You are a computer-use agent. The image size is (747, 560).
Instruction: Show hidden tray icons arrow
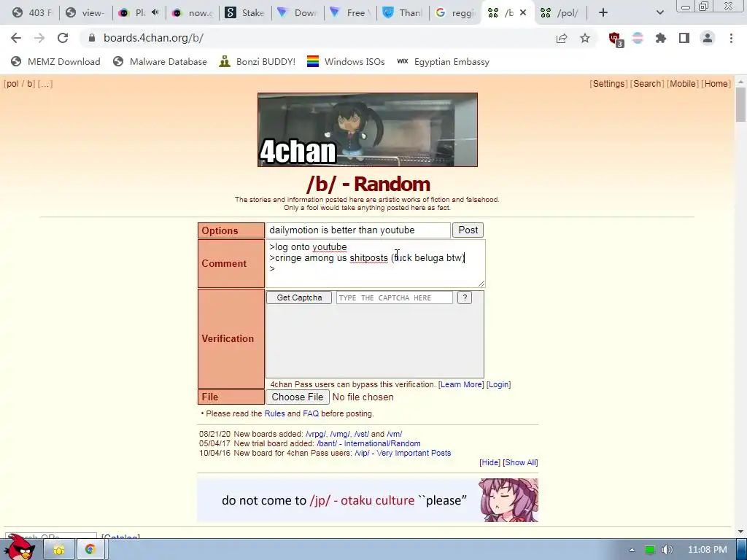click(x=632, y=550)
